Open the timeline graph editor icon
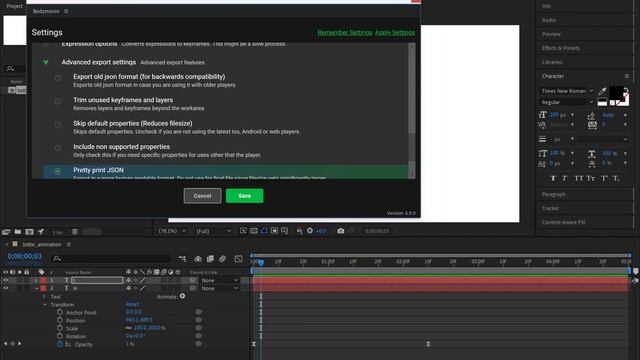Screen dimensions: 640x360 click(x=238, y=258)
